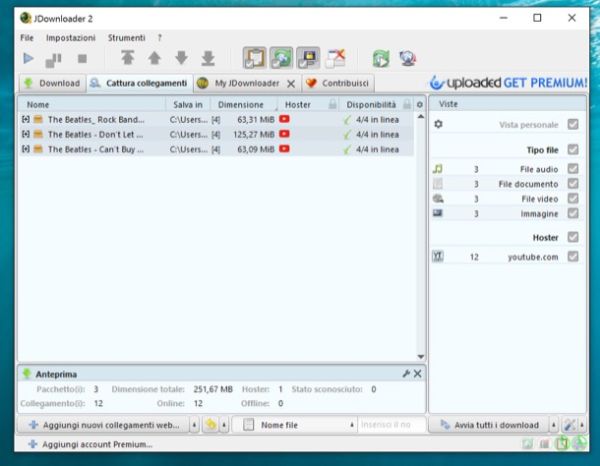Click the YouTube hoster icon for Rock Band row

click(x=284, y=119)
